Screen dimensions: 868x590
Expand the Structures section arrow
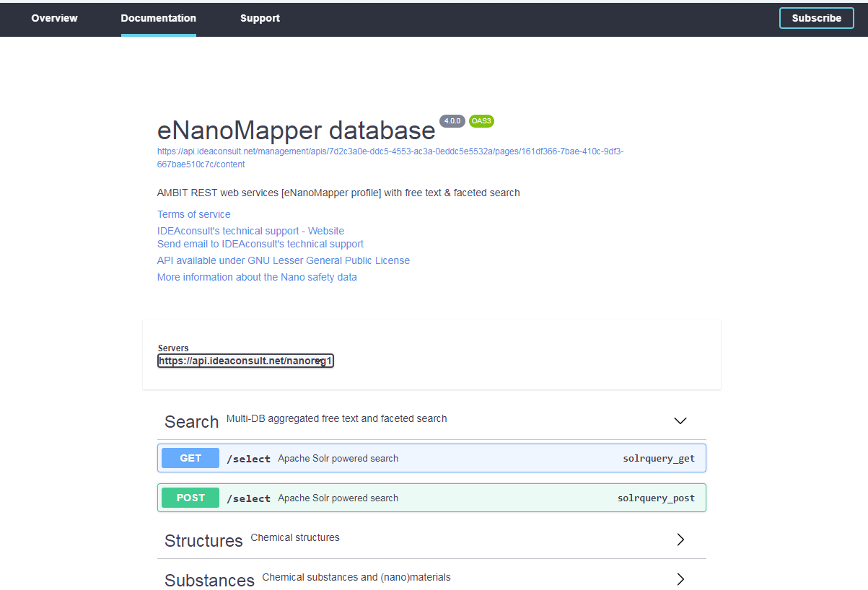point(680,540)
